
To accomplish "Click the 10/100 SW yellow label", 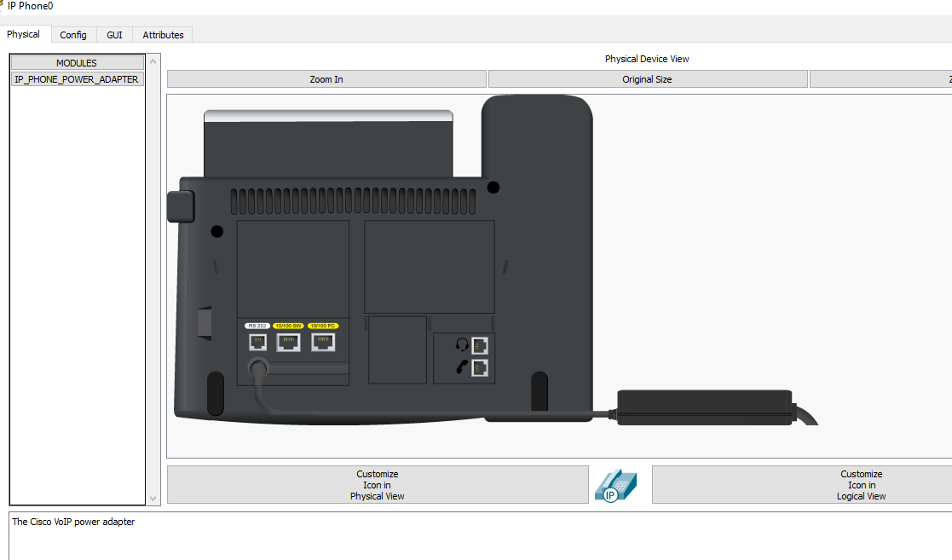I will point(288,326).
